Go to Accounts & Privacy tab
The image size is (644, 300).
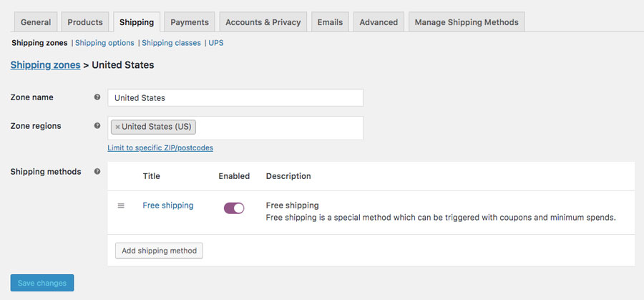tap(263, 22)
